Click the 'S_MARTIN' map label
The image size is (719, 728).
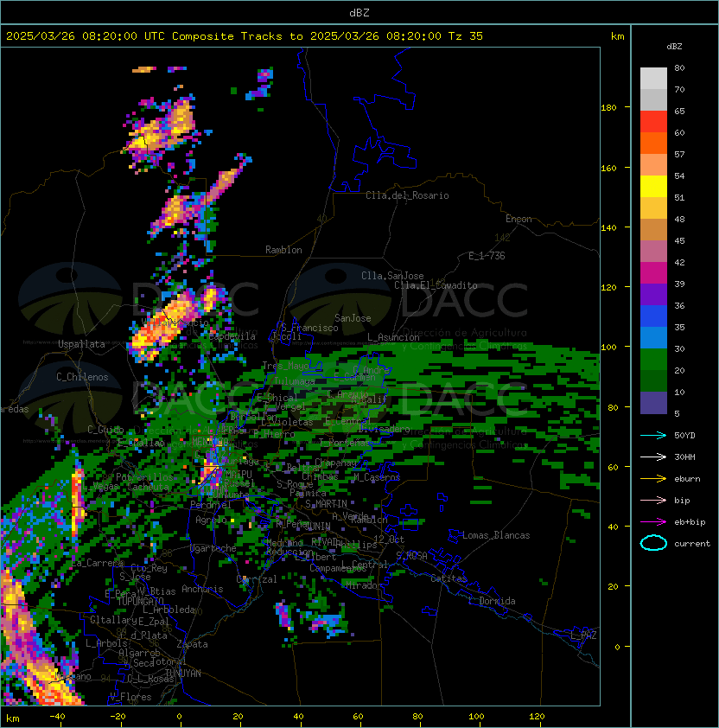327,504
